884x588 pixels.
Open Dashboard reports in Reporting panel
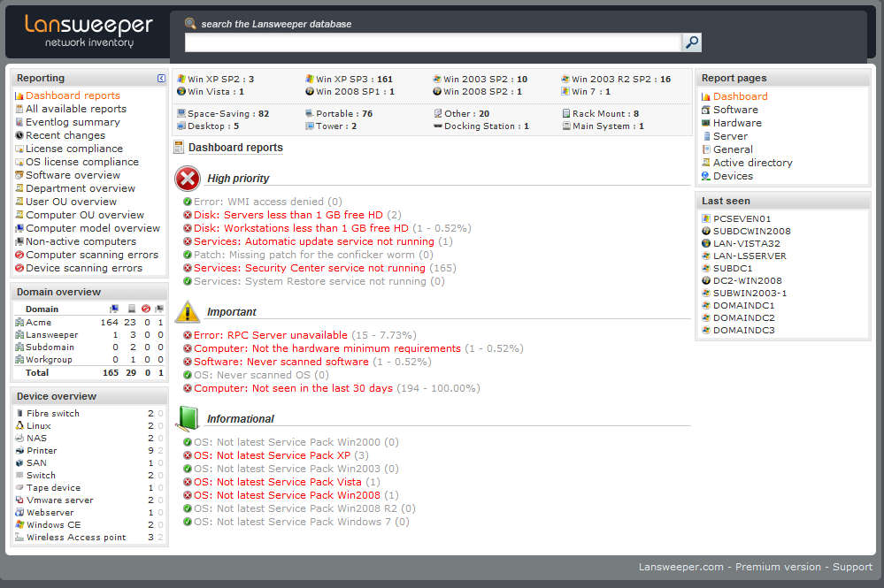tap(73, 95)
